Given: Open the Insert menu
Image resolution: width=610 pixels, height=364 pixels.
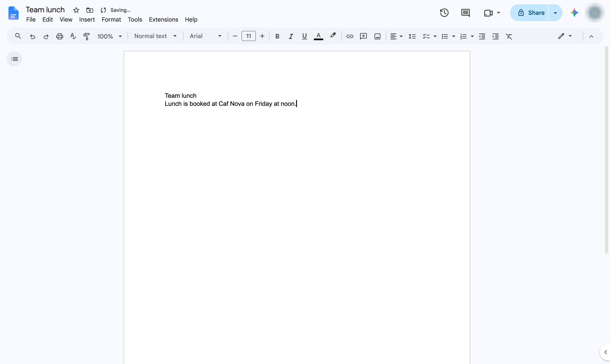Looking at the screenshot, I should (87, 19).
